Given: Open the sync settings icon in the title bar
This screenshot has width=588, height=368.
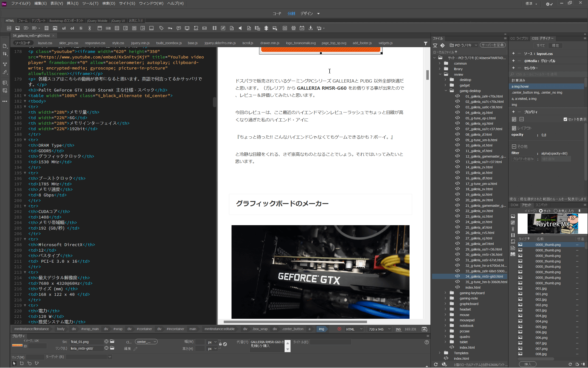Looking at the screenshot, I should [x=549, y=4].
